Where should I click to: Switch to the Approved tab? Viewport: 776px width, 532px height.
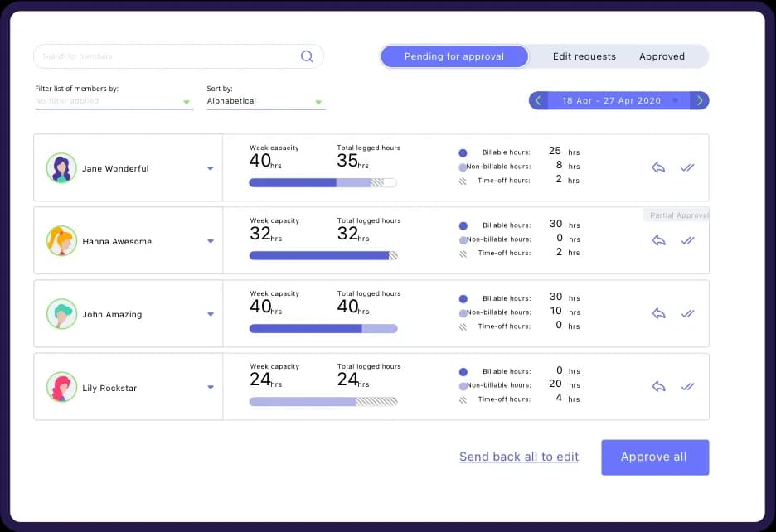click(662, 56)
